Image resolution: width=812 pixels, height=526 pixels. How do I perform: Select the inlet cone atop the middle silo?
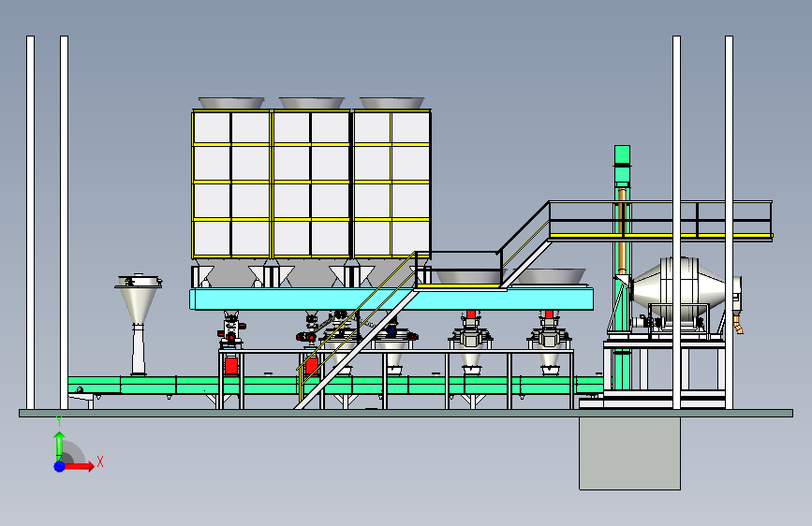(311, 103)
